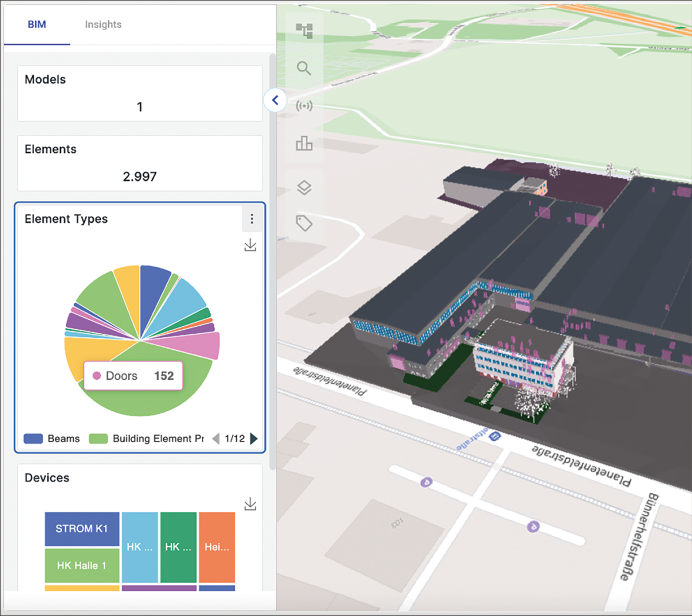Download the Devices chart data
The width and height of the screenshot is (692, 616).
coord(251,502)
